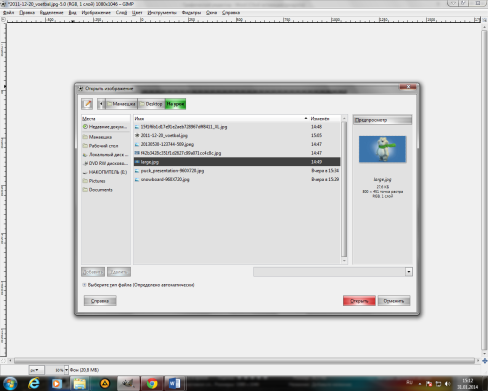Launch Internet Explorer from the taskbar
Screen dimensions: 488x391
(34, 383)
